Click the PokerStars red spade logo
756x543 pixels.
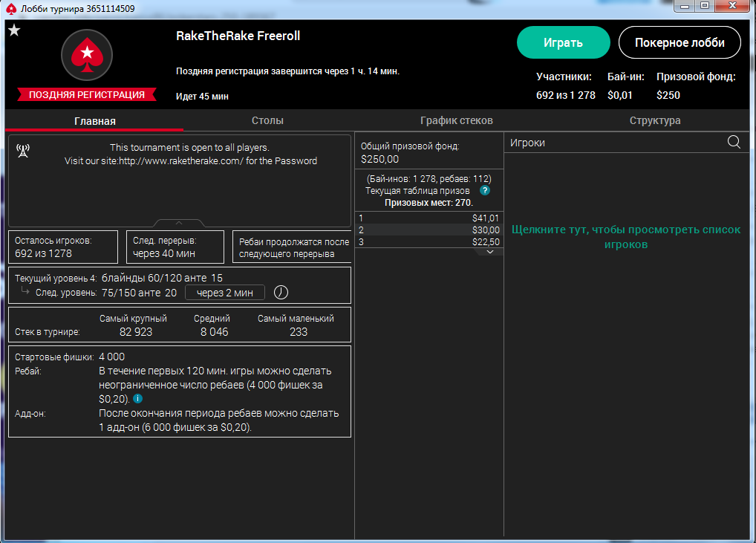coord(87,55)
